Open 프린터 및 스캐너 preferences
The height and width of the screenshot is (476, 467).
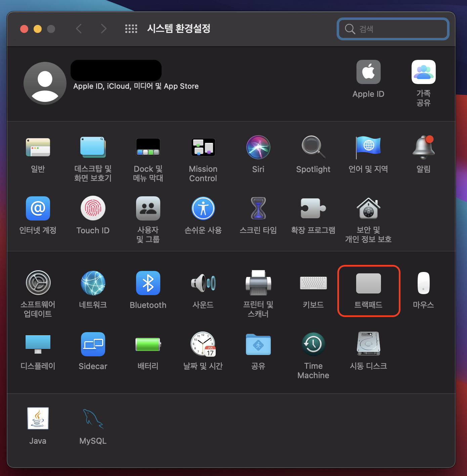[x=258, y=283]
